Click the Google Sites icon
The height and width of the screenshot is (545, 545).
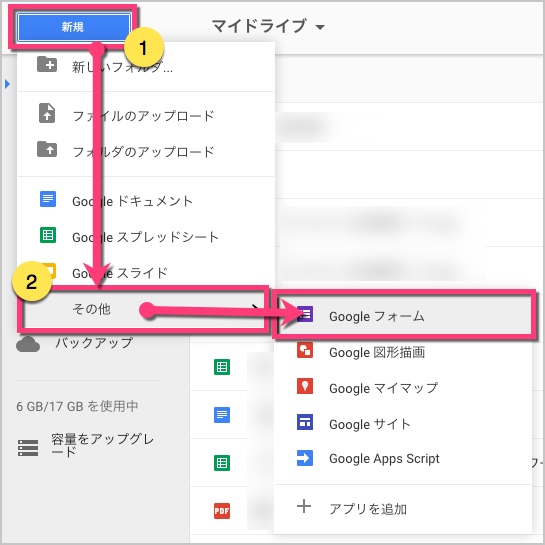(x=305, y=422)
